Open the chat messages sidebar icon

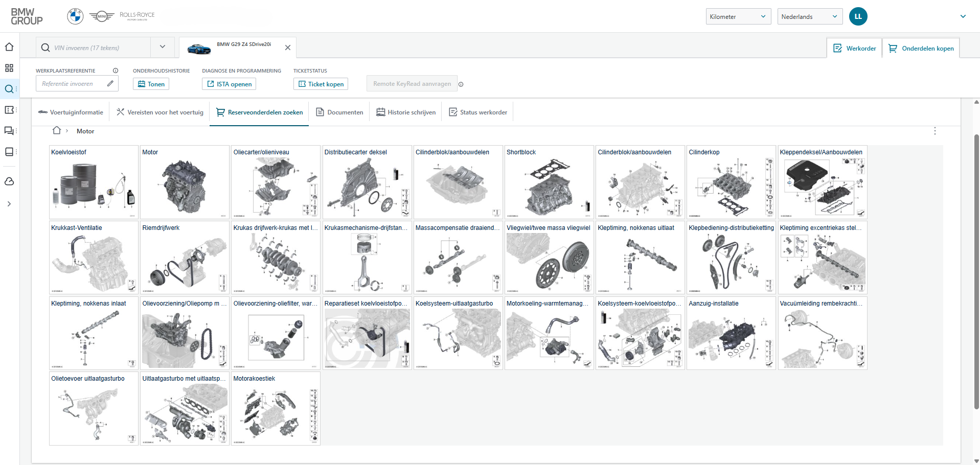(x=9, y=131)
